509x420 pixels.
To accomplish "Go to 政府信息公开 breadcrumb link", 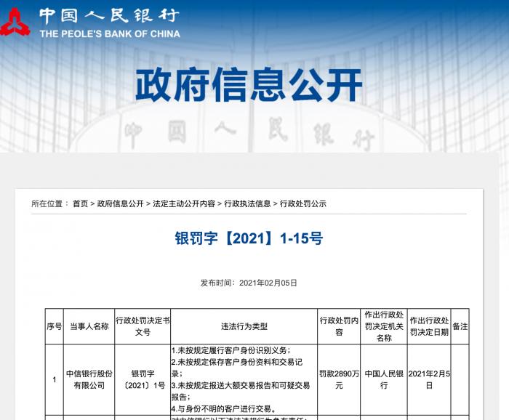I will [x=120, y=203].
